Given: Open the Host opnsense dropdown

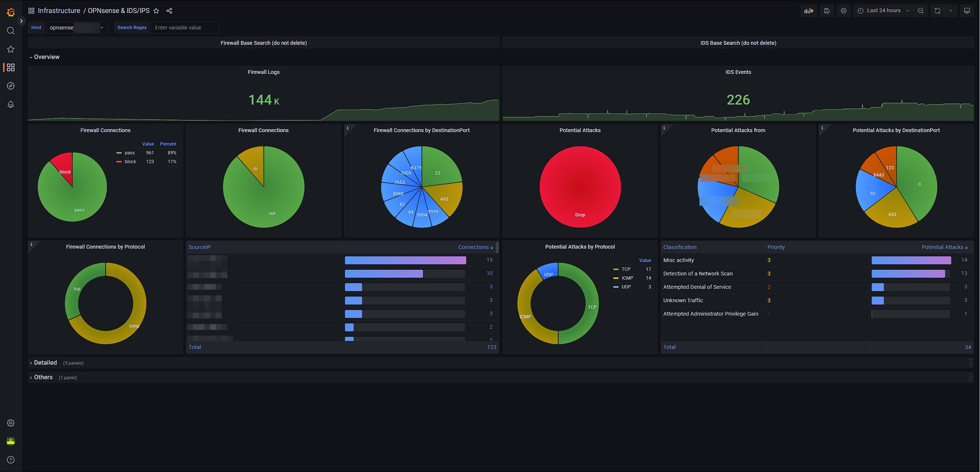Looking at the screenshot, I should point(77,28).
